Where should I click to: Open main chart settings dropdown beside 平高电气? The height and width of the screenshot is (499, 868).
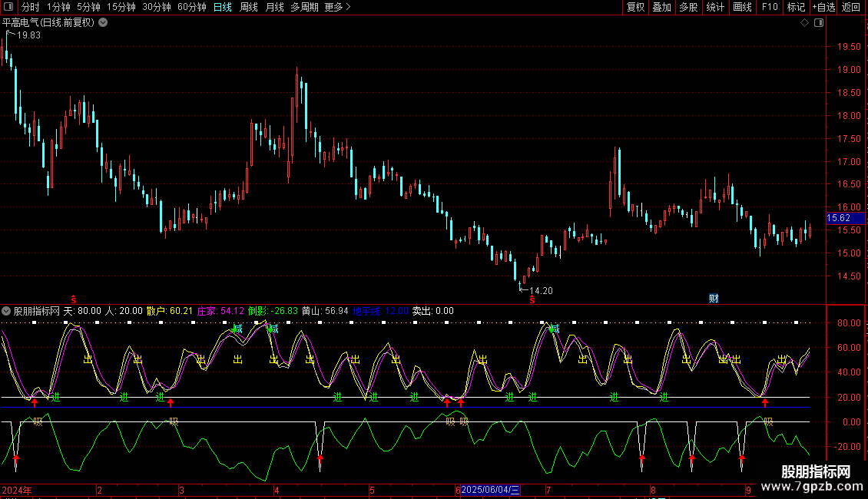[103, 23]
